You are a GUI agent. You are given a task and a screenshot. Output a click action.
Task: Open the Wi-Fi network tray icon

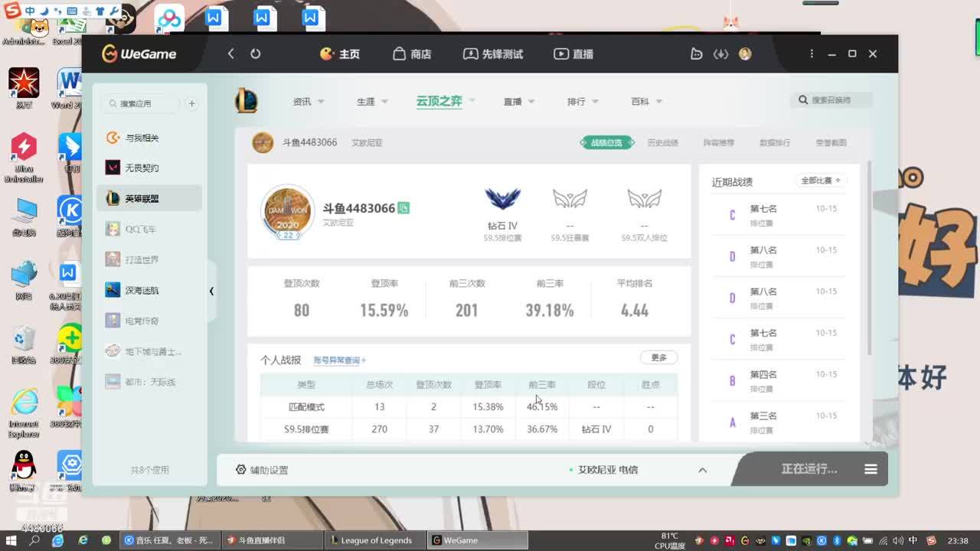pos(882,540)
